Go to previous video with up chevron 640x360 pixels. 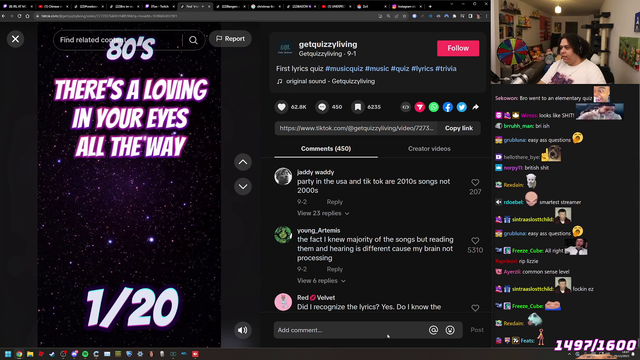point(243,162)
